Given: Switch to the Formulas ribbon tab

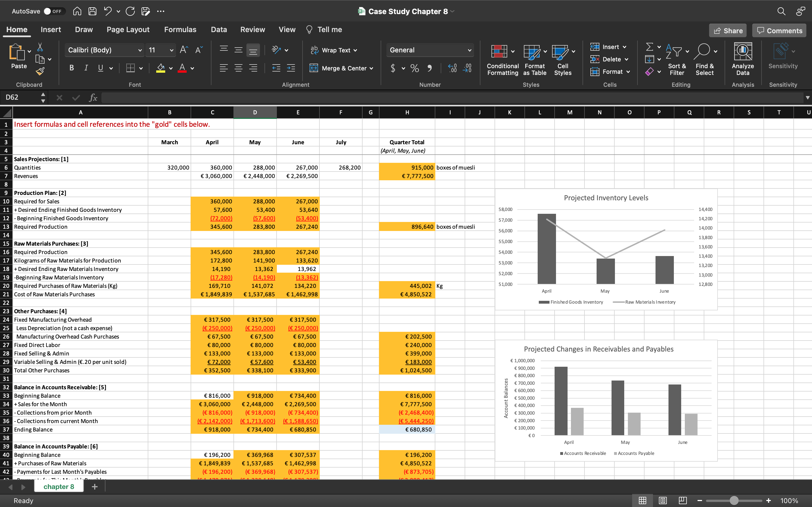Looking at the screenshot, I should [180, 30].
